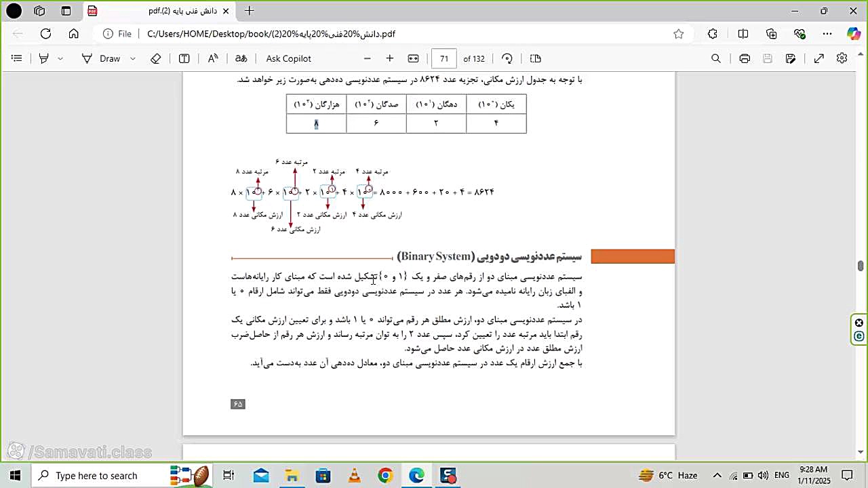This screenshot has width=868, height=488.
Task: Click floating Edge sidebar button
Action: pos(859,336)
